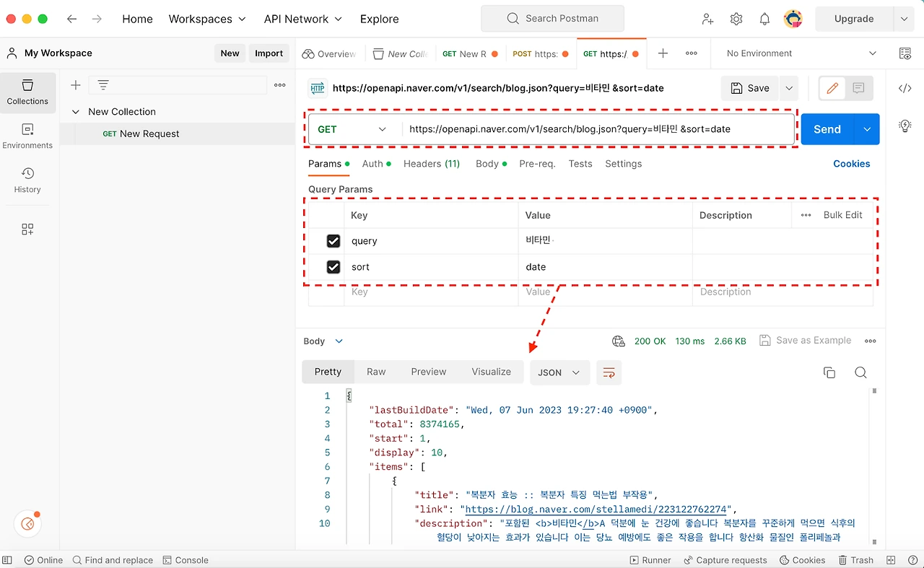Open the network globe info icon

(618, 341)
